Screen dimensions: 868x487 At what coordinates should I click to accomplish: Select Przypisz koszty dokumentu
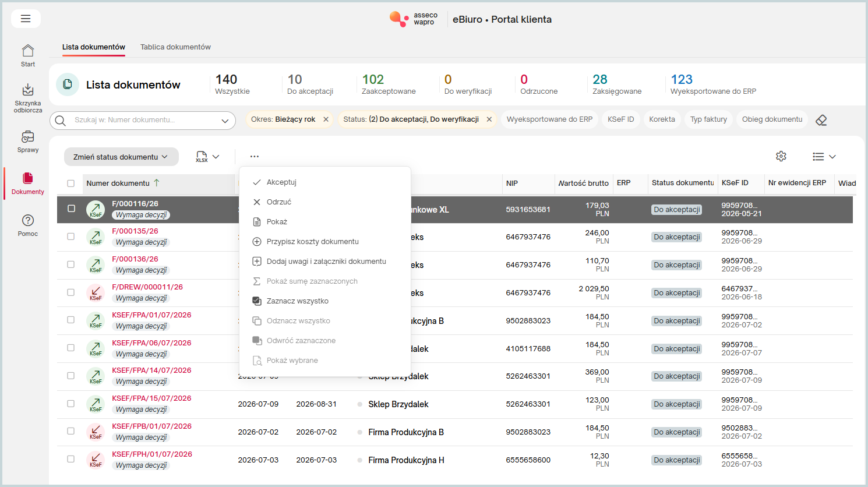point(325,242)
